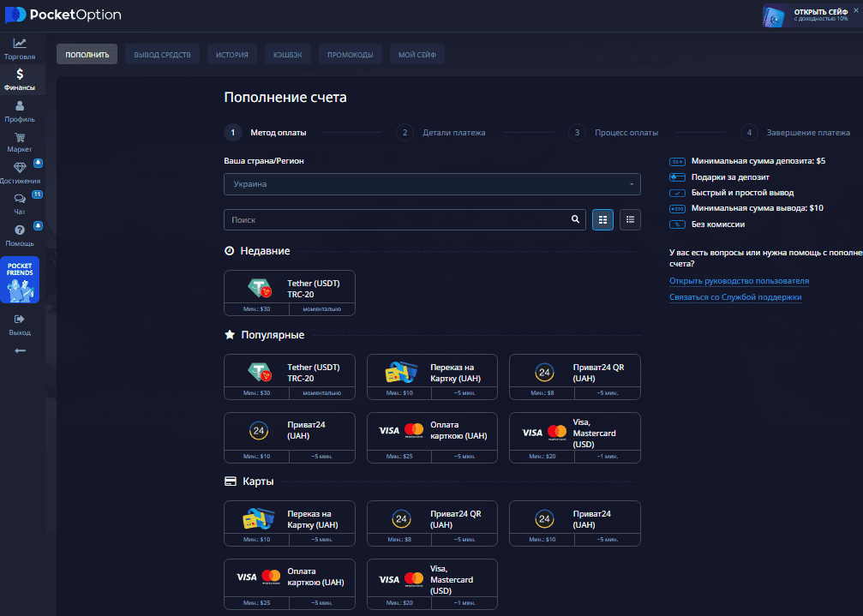The height and width of the screenshot is (616, 863).
Task: Choose Переказ на Картку (UAH) under Карты
Action: (290, 523)
